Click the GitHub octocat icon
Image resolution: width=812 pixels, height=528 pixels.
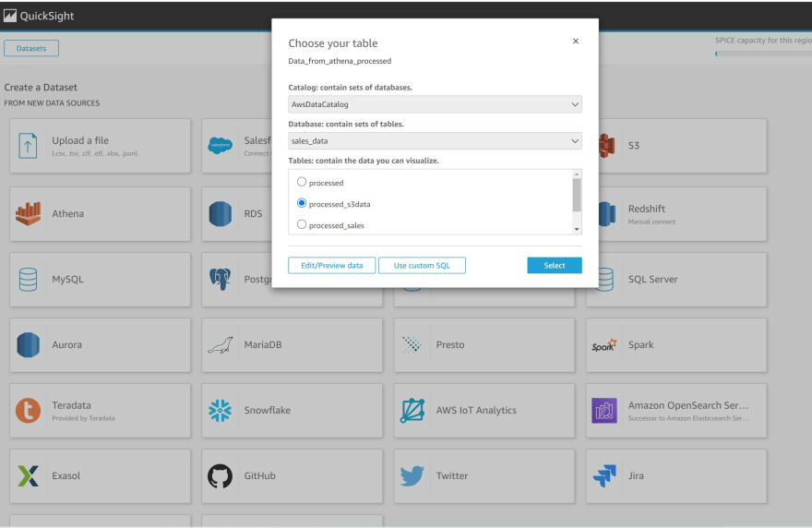click(221, 475)
